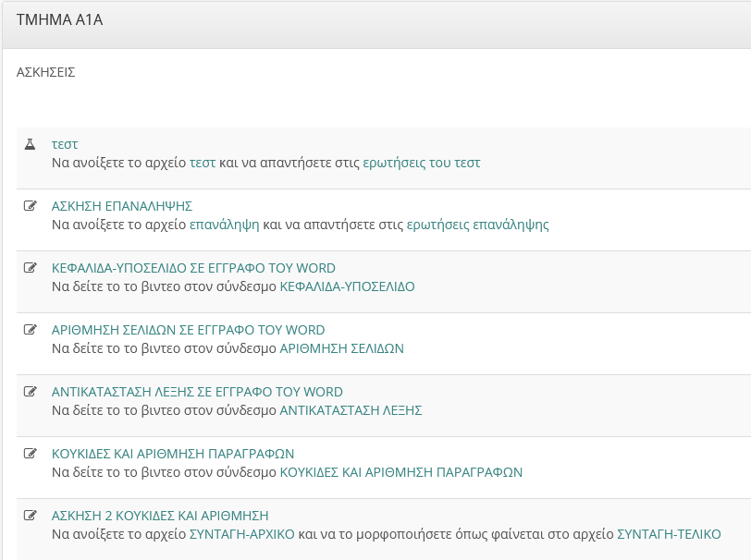Screen dimensions: 751x560
Task: Open ΑΣΚΗΣΗ 2 ΚΟΥΚΙΔΕΣ ΚΑΙ ΑΡΙΘΜΗΣΗ title
Action: click(x=160, y=516)
